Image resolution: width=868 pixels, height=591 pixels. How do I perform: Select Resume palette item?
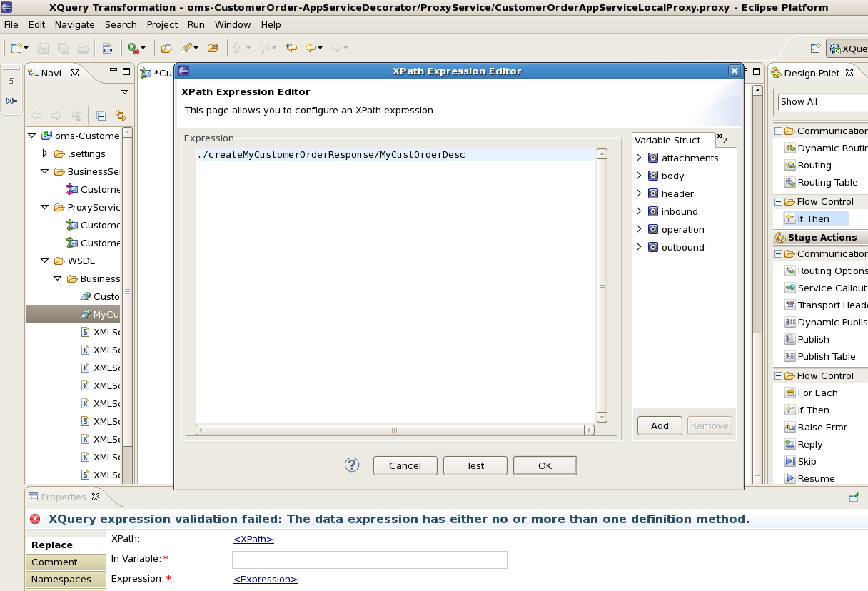click(x=809, y=478)
